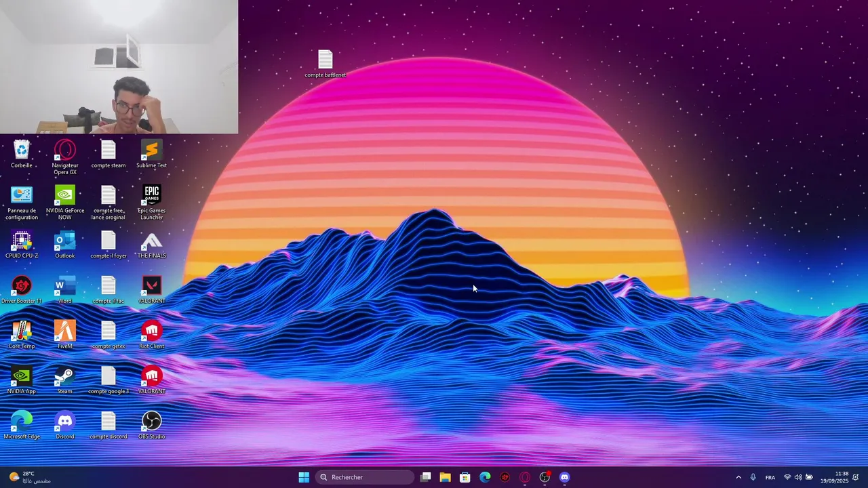
Task: Switch to OBS Studio in the taskbar
Action: pos(545,477)
